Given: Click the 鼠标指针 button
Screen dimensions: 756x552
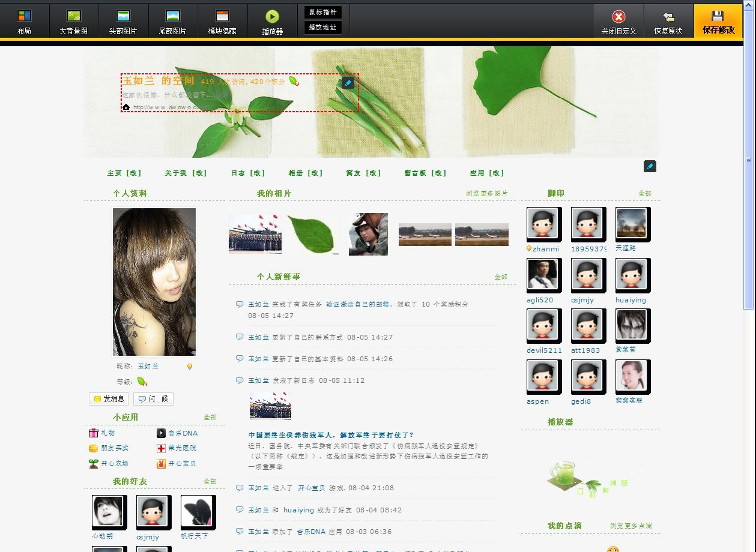Looking at the screenshot, I should click(x=323, y=12).
